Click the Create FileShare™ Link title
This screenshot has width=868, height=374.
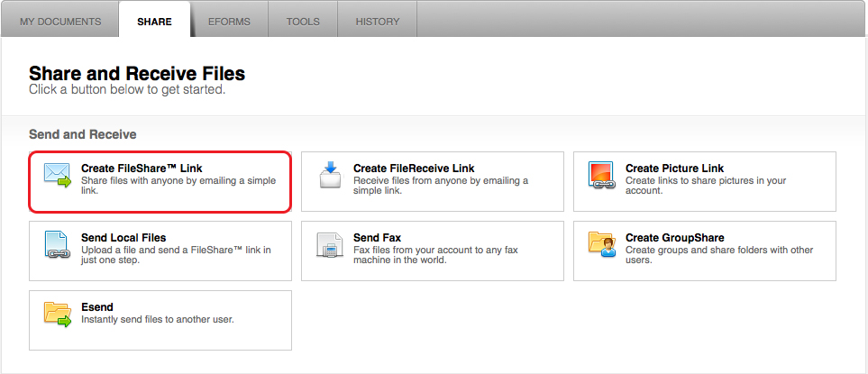point(142,169)
